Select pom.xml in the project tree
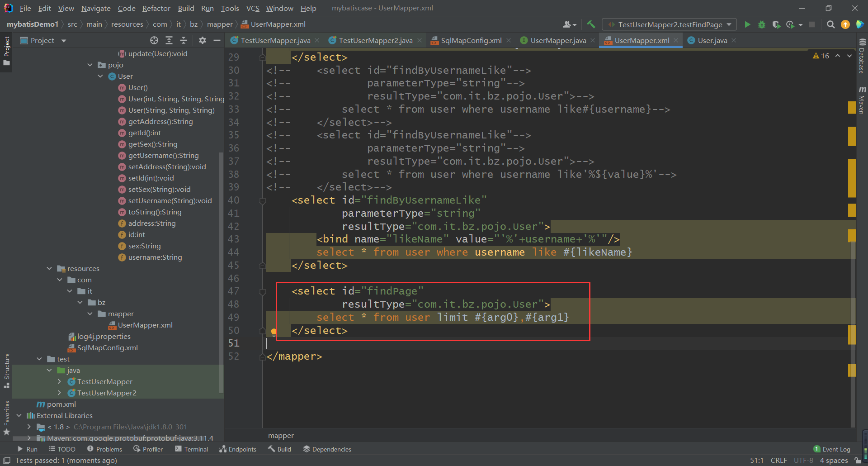 point(61,404)
